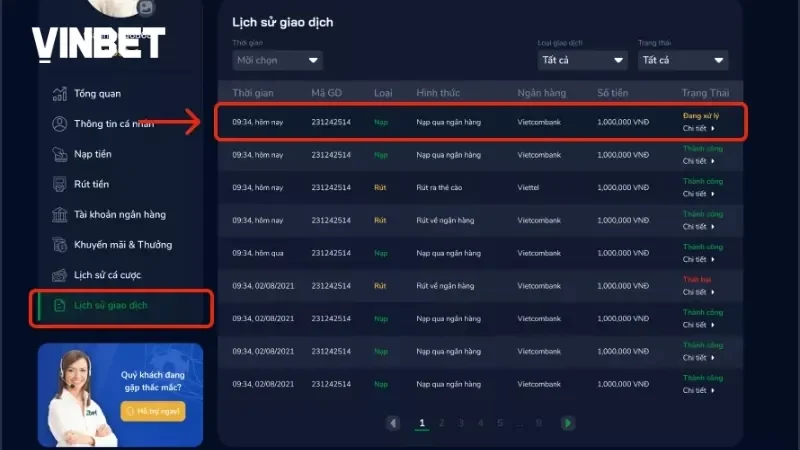
Task: Click the Thông tin cá nhân profile icon
Action: click(58, 124)
